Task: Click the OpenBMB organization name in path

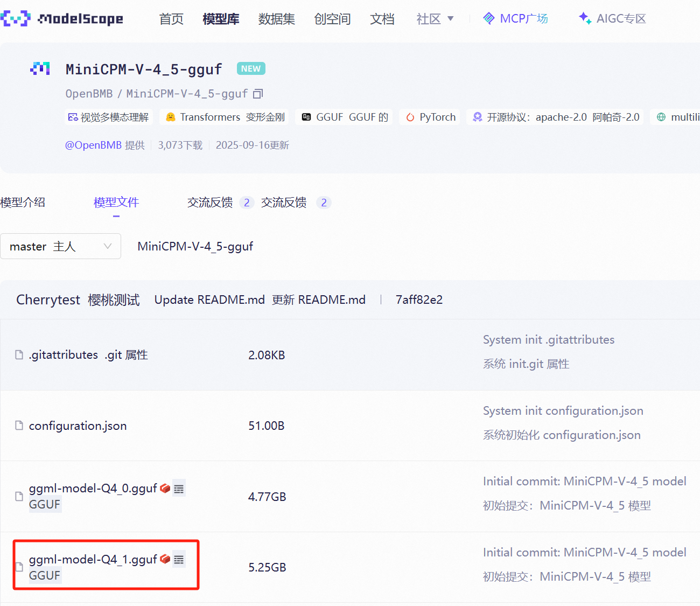Action: click(89, 94)
